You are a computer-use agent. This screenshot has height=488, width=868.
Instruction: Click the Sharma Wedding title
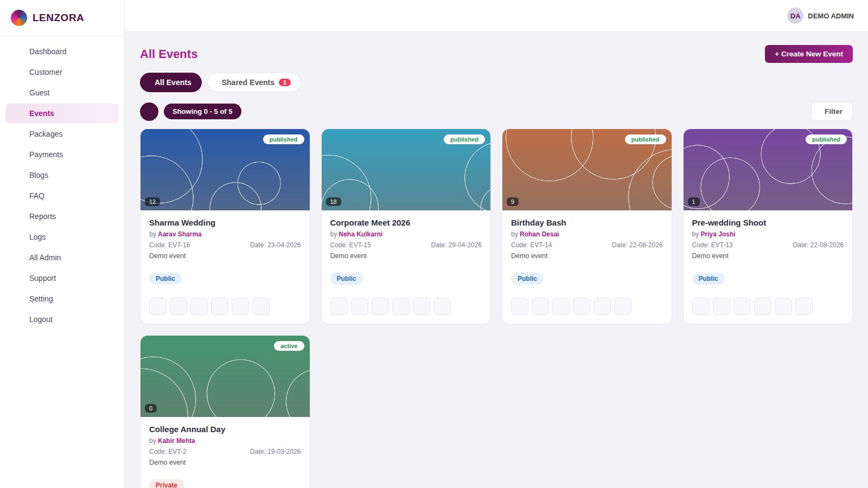pyautogui.click(x=182, y=223)
